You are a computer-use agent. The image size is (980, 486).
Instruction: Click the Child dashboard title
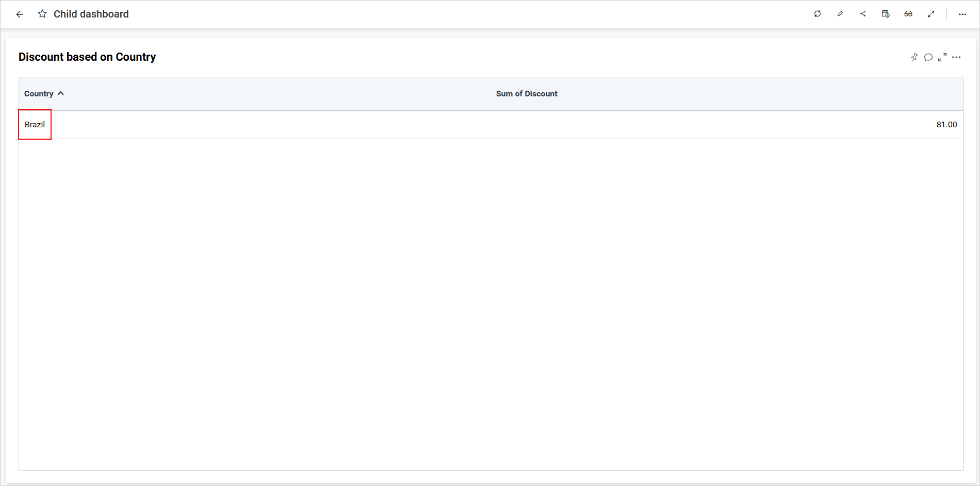pyautogui.click(x=91, y=14)
